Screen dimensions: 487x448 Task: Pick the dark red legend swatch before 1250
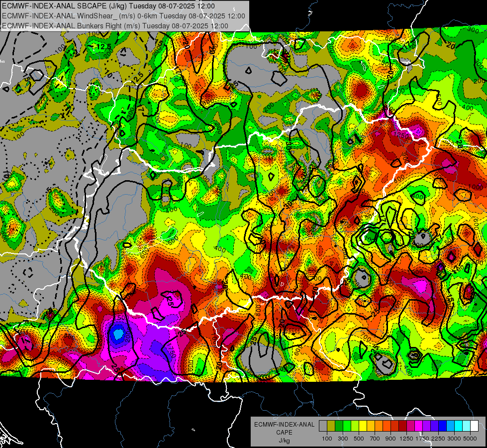(402, 426)
